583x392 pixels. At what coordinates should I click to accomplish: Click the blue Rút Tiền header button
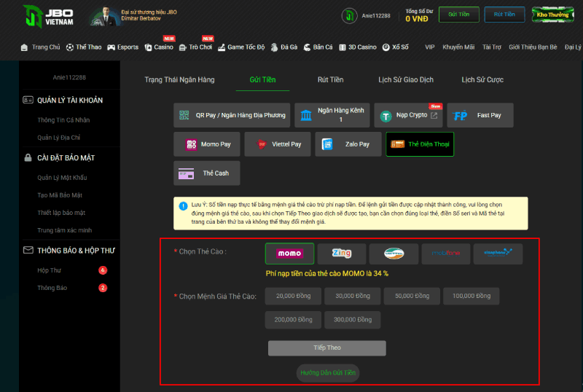point(504,15)
